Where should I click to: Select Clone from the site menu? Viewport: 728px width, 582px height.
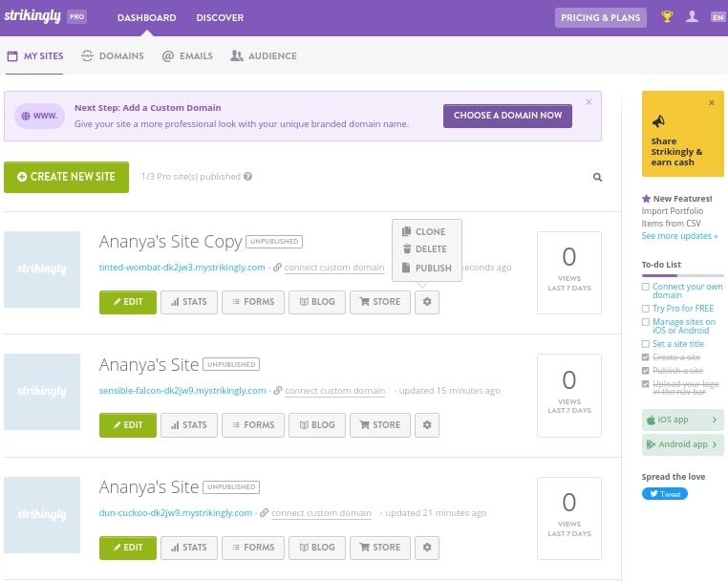(x=426, y=231)
